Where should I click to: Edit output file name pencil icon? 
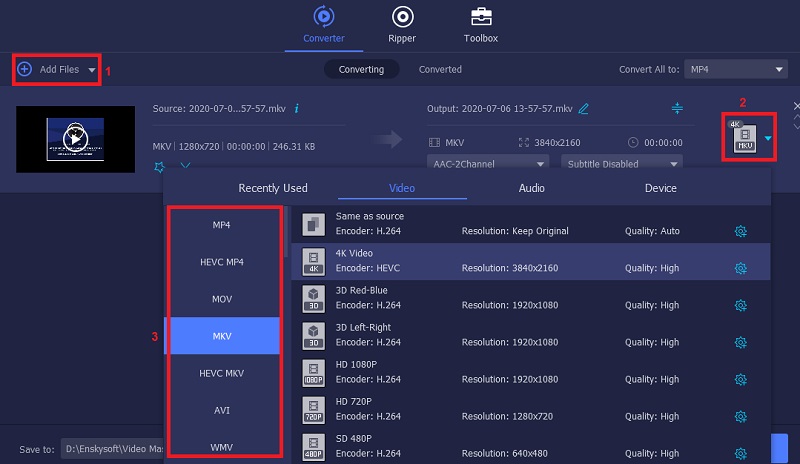tap(584, 108)
